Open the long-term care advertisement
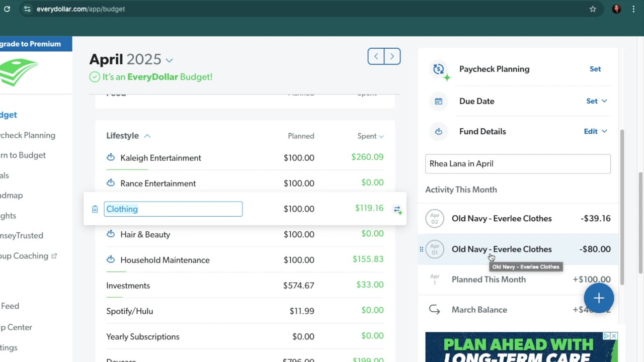This screenshot has height=362, width=644. click(521, 347)
